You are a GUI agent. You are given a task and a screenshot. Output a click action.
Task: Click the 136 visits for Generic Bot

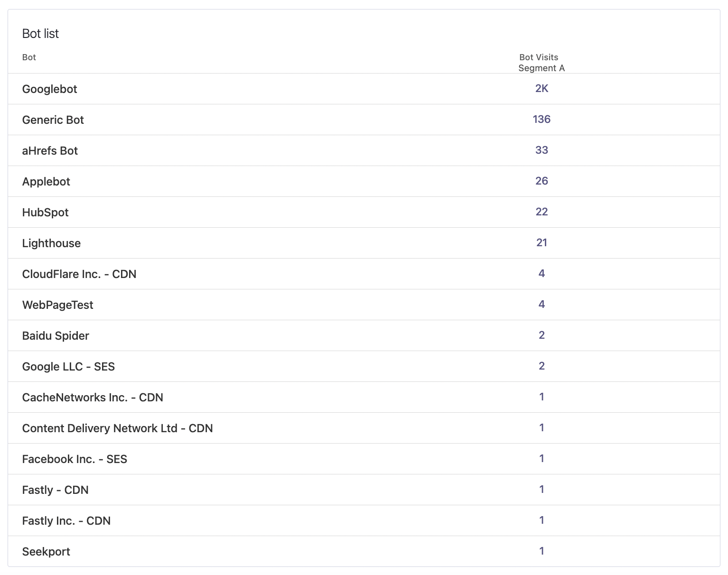tap(541, 120)
